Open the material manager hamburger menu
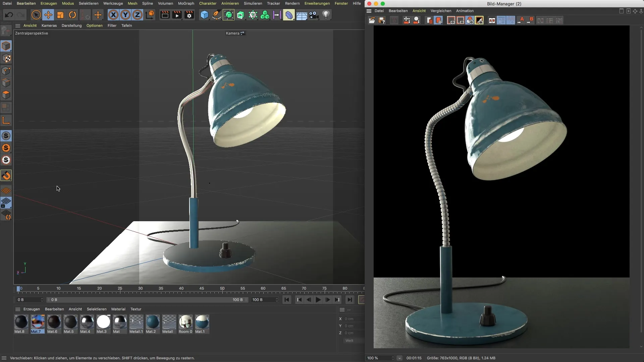 coord(18,309)
